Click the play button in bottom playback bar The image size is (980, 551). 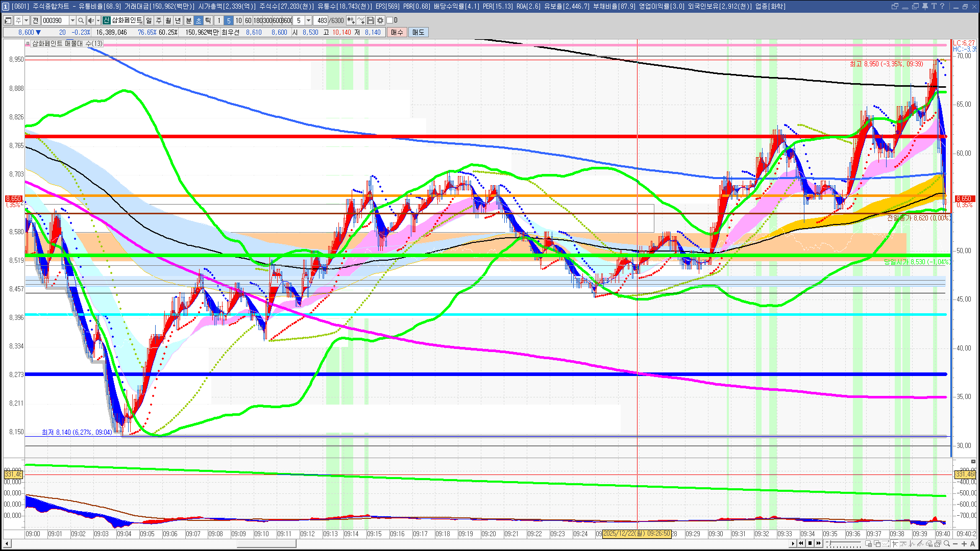point(793,543)
